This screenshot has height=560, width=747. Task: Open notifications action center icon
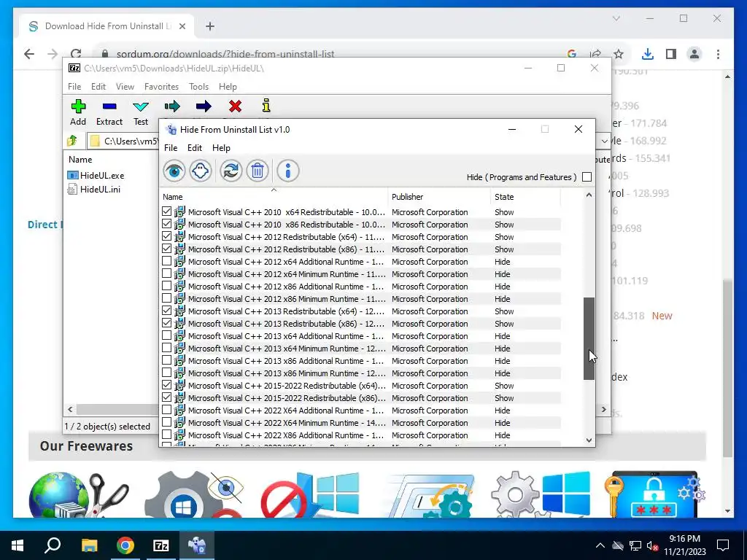click(723, 545)
